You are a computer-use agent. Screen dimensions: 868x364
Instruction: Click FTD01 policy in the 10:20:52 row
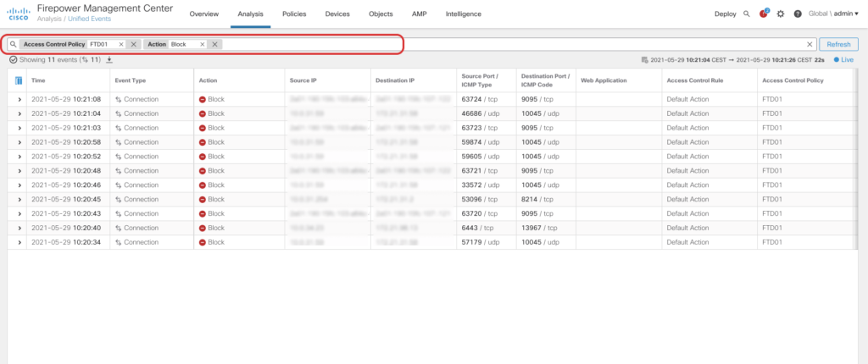coord(771,157)
